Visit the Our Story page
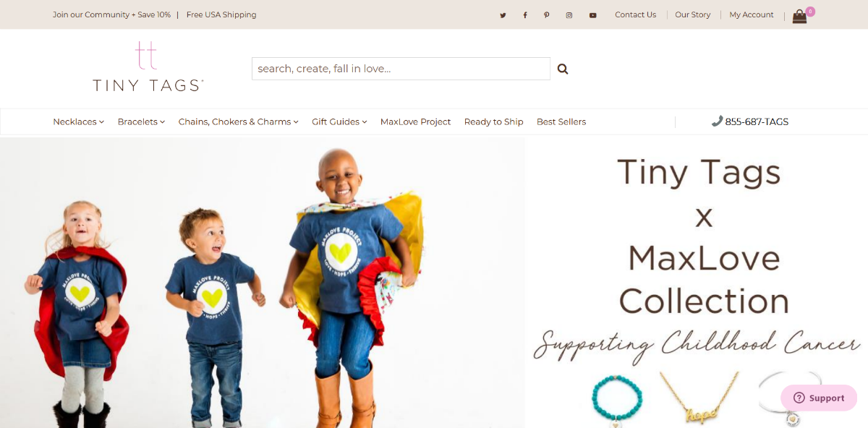The width and height of the screenshot is (868, 428). click(692, 14)
